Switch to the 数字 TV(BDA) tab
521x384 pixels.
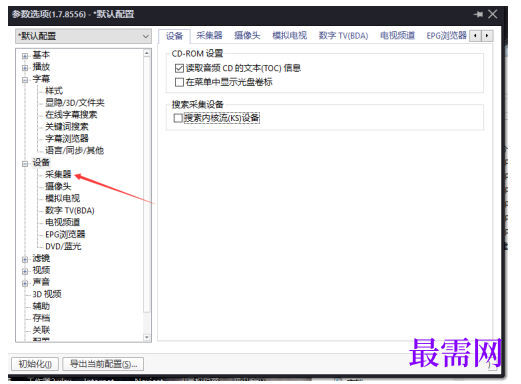pos(343,35)
